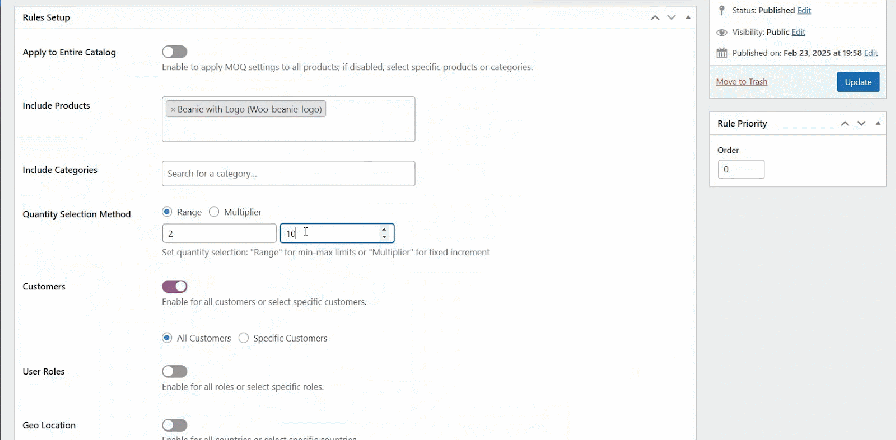The width and height of the screenshot is (896, 440).
Task: Turn on the User Roles toggle
Action: [x=174, y=371]
